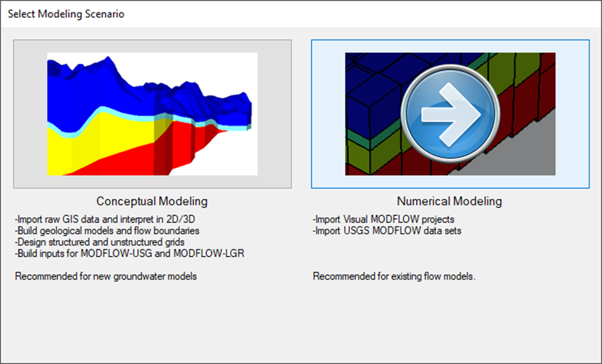Click 'Import raw GIS data and interpret in 2D/3D'

coord(105,219)
